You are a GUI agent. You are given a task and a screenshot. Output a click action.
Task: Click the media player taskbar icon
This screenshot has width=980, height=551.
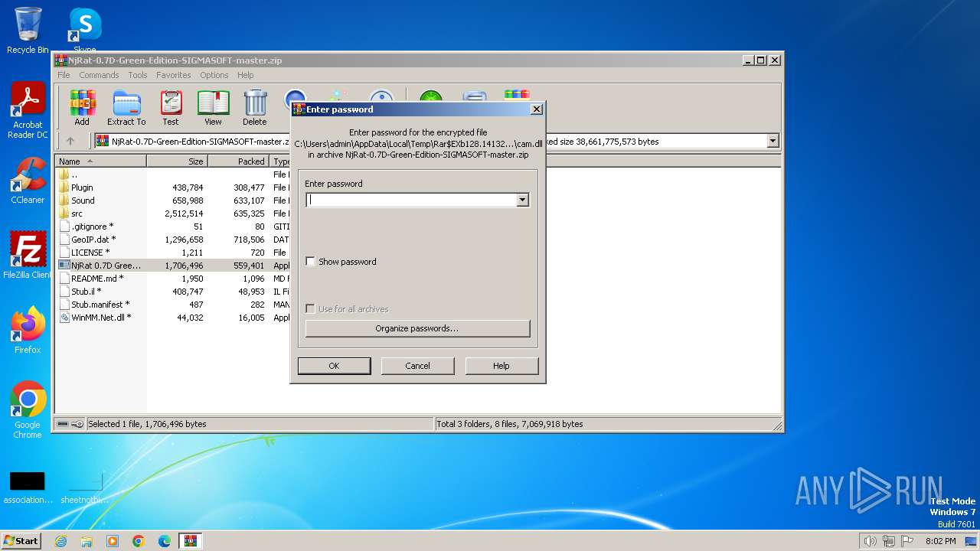(x=113, y=541)
